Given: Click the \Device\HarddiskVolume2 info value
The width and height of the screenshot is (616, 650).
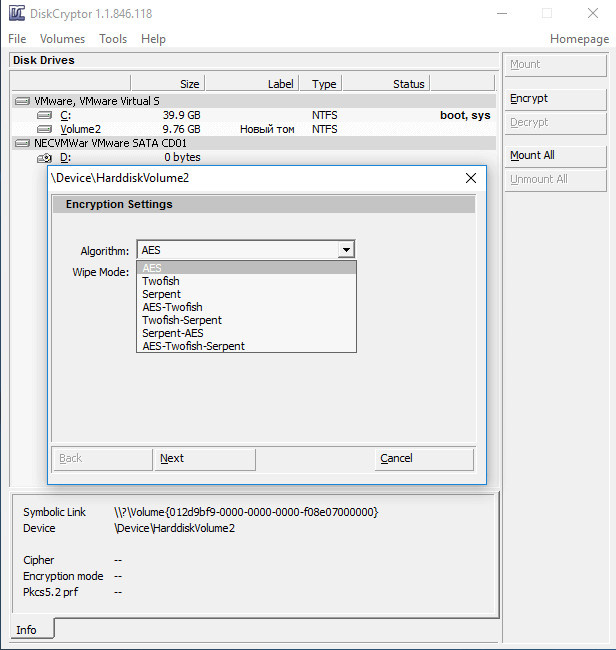Looking at the screenshot, I should [175, 529].
